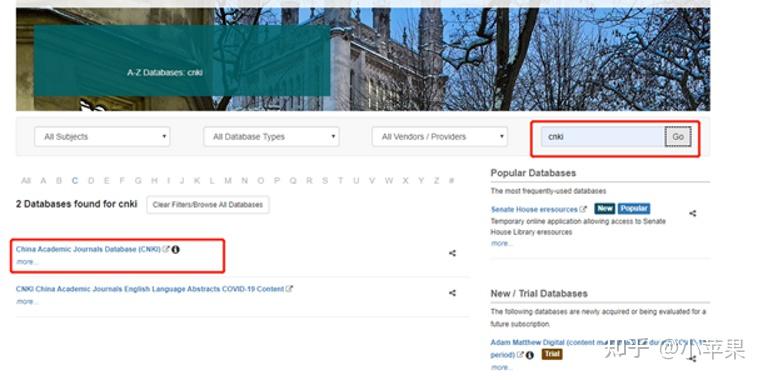Filter databases by letter A
Screen dimensions: 764x380
(x=43, y=181)
